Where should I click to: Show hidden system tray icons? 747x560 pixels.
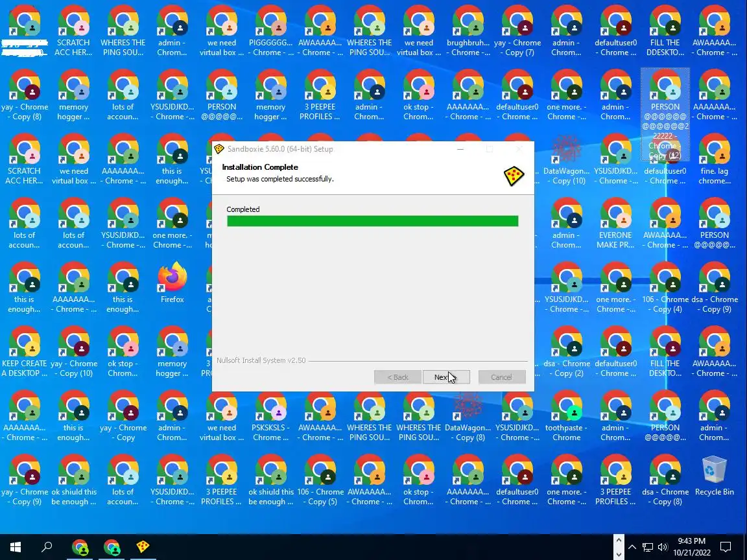click(632, 547)
